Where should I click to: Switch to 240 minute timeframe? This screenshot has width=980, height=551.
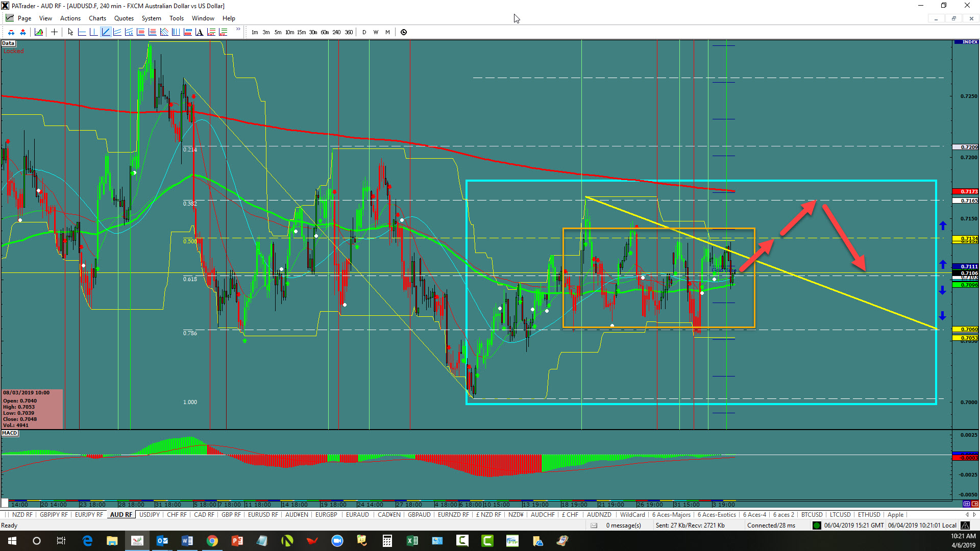click(x=336, y=32)
